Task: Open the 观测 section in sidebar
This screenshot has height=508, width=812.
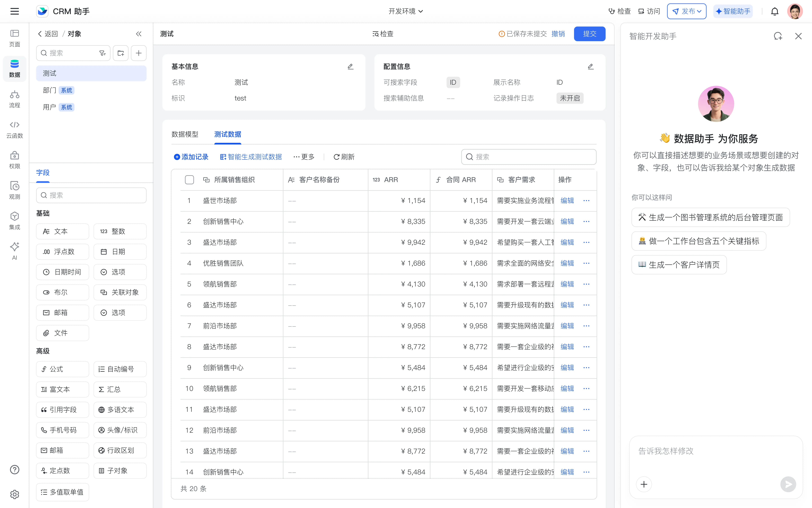Action: pyautogui.click(x=14, y=190)
